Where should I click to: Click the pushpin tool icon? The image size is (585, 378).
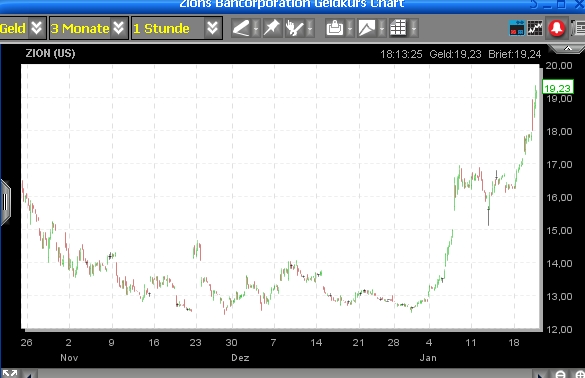(x=272, y=28)
